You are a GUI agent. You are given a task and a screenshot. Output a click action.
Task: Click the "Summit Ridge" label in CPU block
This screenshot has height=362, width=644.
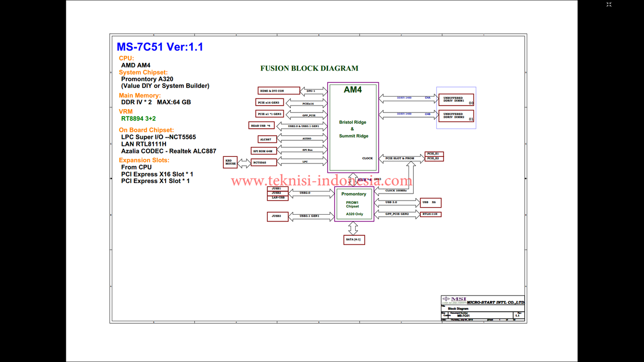point(353,136)
